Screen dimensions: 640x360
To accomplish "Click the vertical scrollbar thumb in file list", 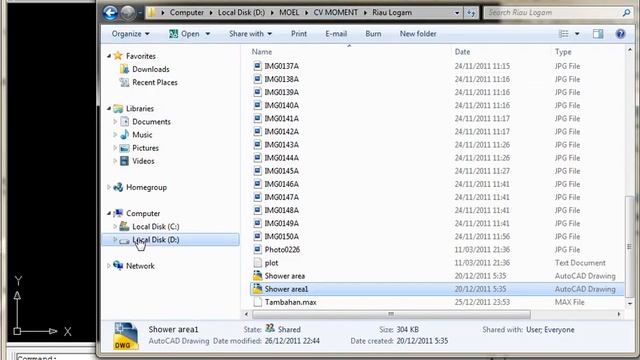I will [x=629, y=247].
